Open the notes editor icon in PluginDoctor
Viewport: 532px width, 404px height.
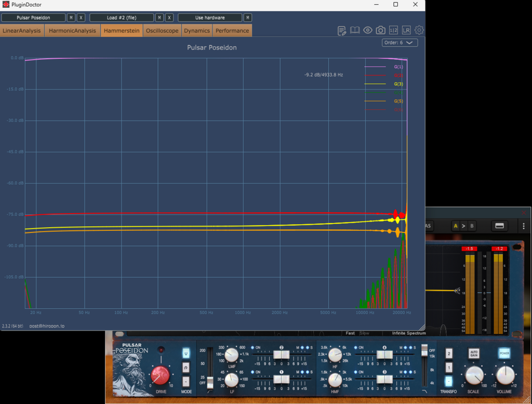point(342,31)
